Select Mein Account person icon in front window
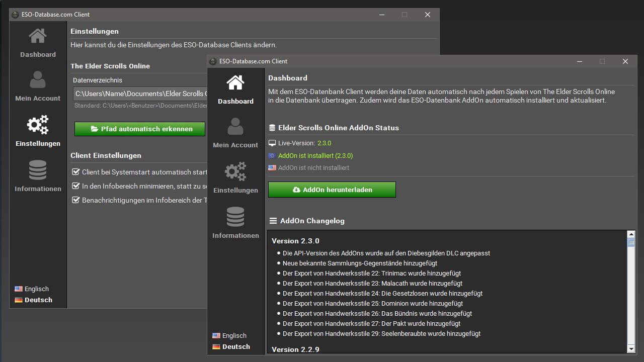 [235, 127]
